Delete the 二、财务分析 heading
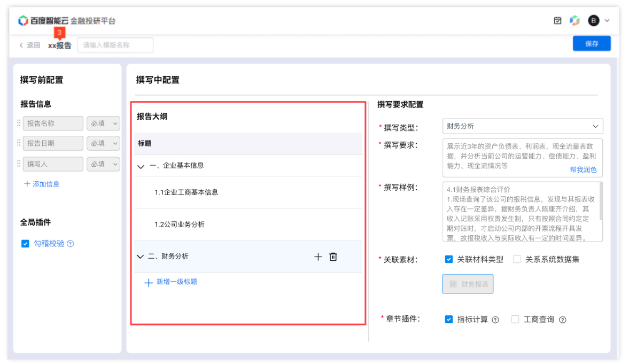Viewport: 629px width, 364px height. 333,257
